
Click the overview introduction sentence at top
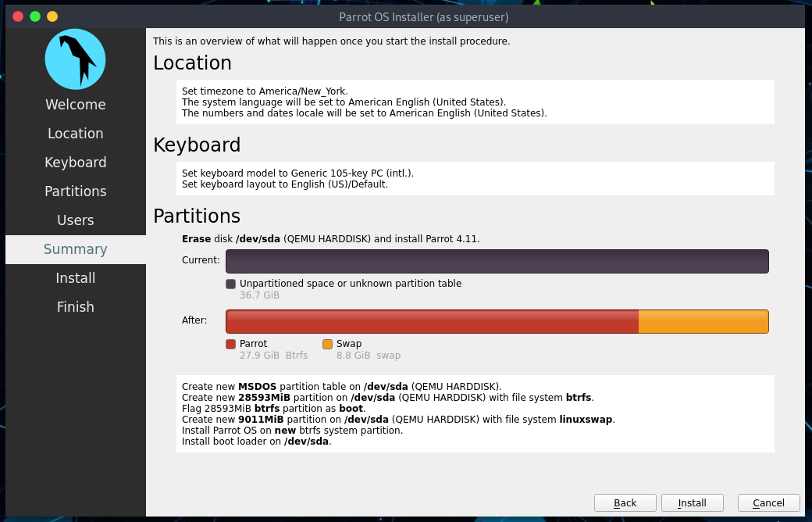click(x=331, y=41)
